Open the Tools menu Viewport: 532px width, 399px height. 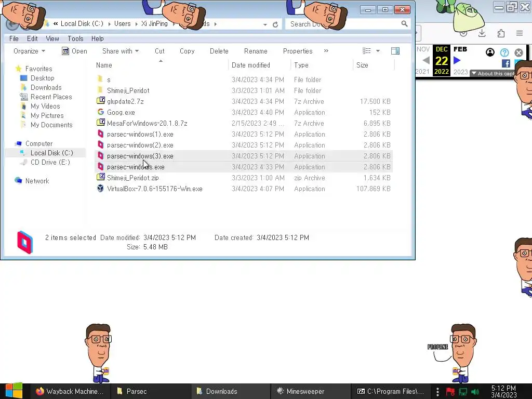point(75,38)
